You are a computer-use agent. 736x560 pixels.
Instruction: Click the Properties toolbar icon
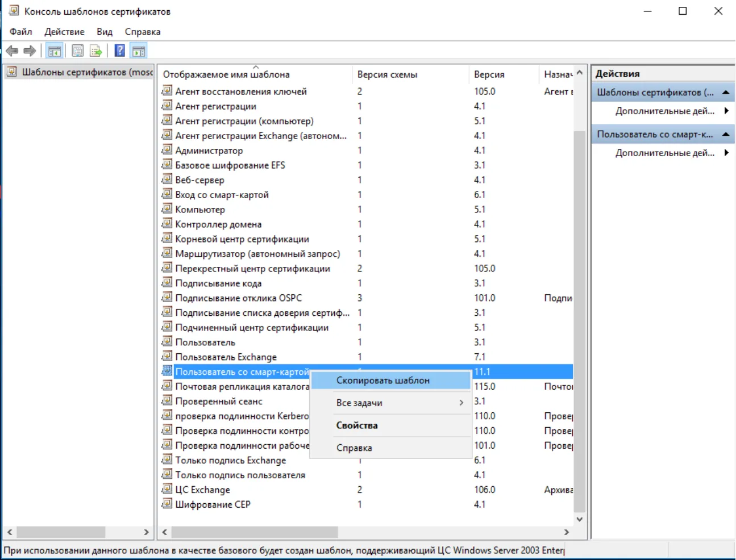(x=78, y=51)
